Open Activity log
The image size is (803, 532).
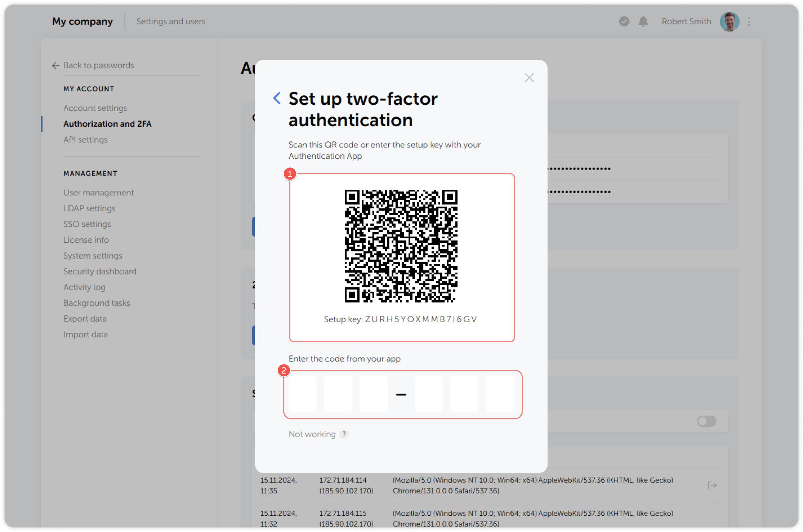pyautogui.click(x=84, y=287)
